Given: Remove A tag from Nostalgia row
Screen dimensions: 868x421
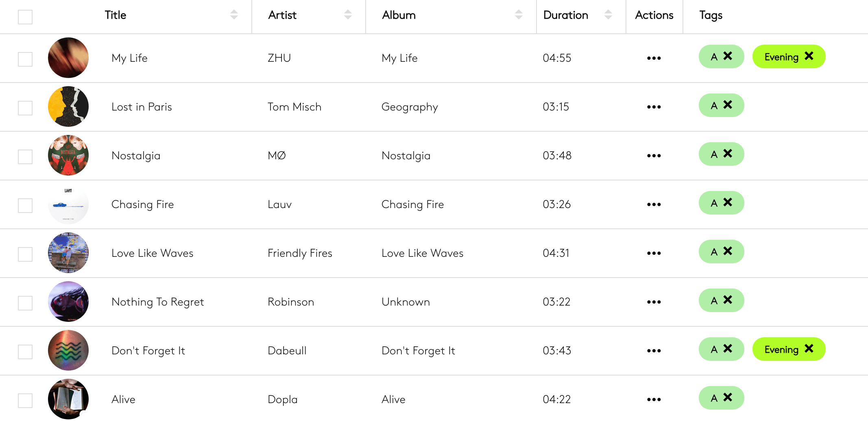Looking at the screenshot, I should coord(728,154).
